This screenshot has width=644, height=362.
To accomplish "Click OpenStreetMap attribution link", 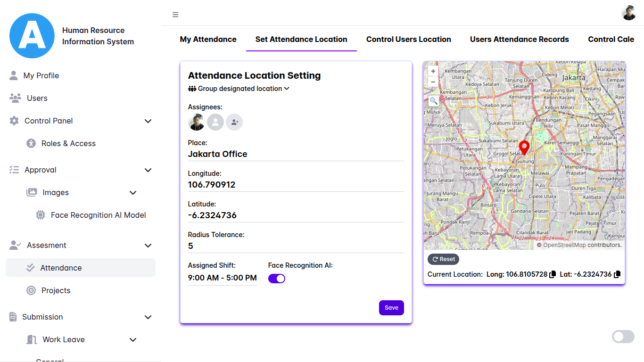I will coord(564,245).
